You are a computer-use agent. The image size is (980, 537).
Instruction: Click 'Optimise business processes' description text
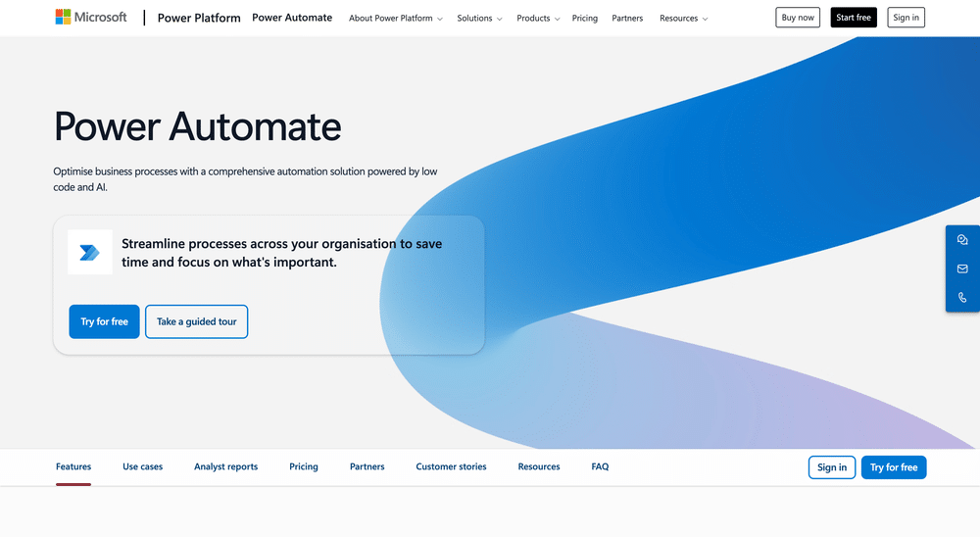tap(245, 178)
